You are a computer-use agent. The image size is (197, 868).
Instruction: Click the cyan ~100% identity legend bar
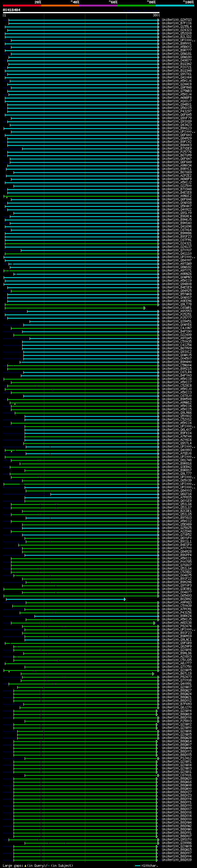pyautogui.click(x=175, y=6)
